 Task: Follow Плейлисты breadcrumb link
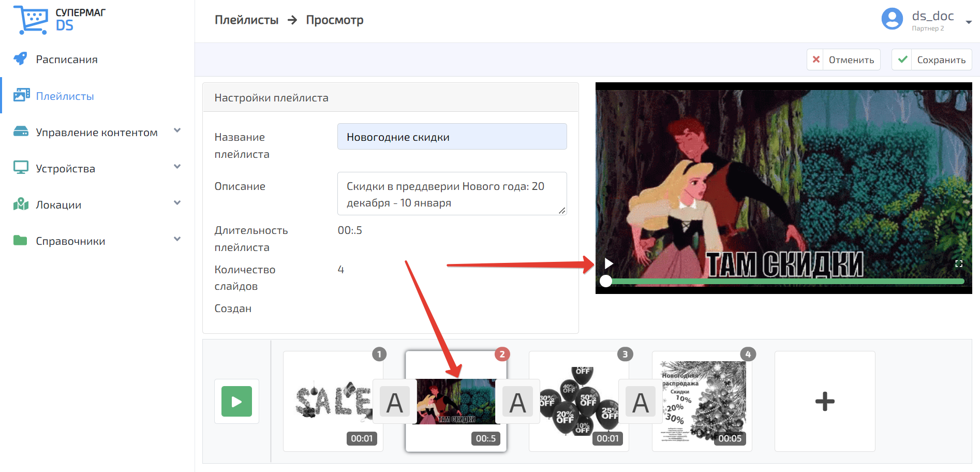246,20
